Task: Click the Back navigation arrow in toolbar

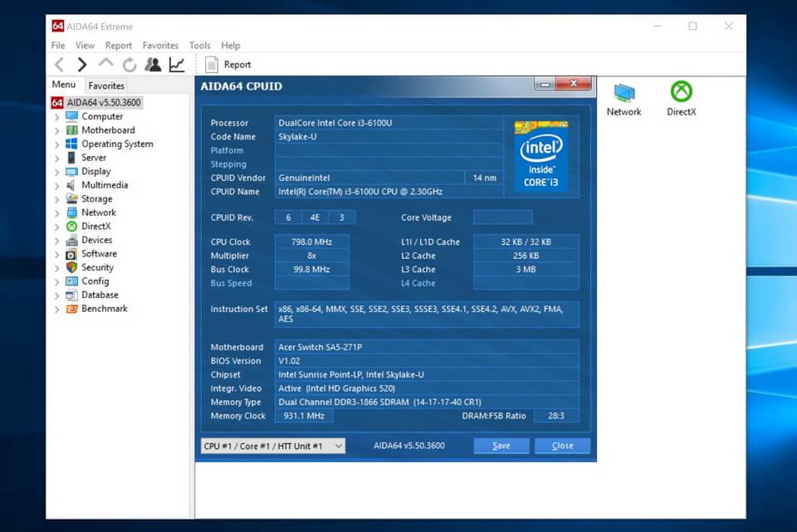Action: pos(59,65)
